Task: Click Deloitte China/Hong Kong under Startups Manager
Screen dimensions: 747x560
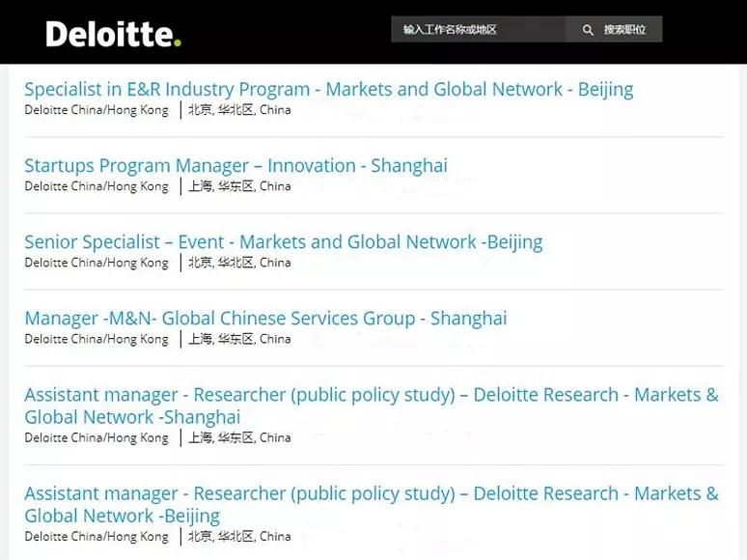Action: point(97,186)
